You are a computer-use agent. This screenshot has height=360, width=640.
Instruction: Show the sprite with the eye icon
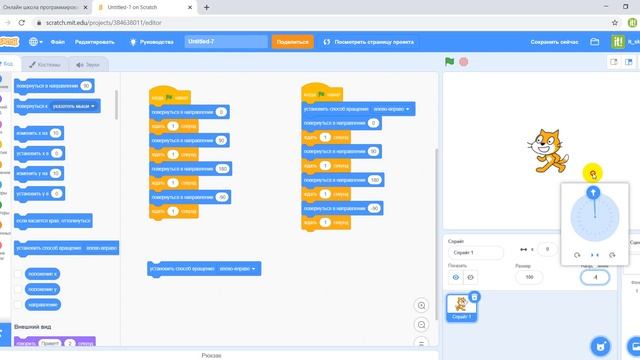point(456,278)
